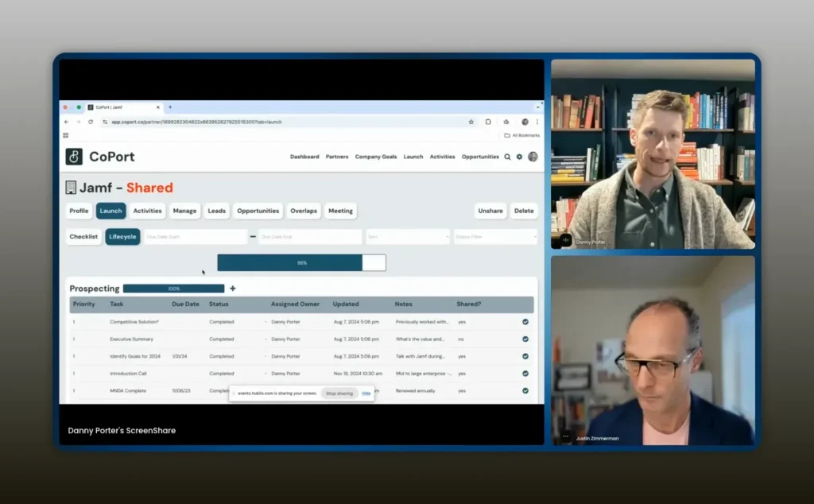This screenshot has width=814, height=504.
Task: Add a Prospecting task with the plus icon
Action: (x=232, y=289)
